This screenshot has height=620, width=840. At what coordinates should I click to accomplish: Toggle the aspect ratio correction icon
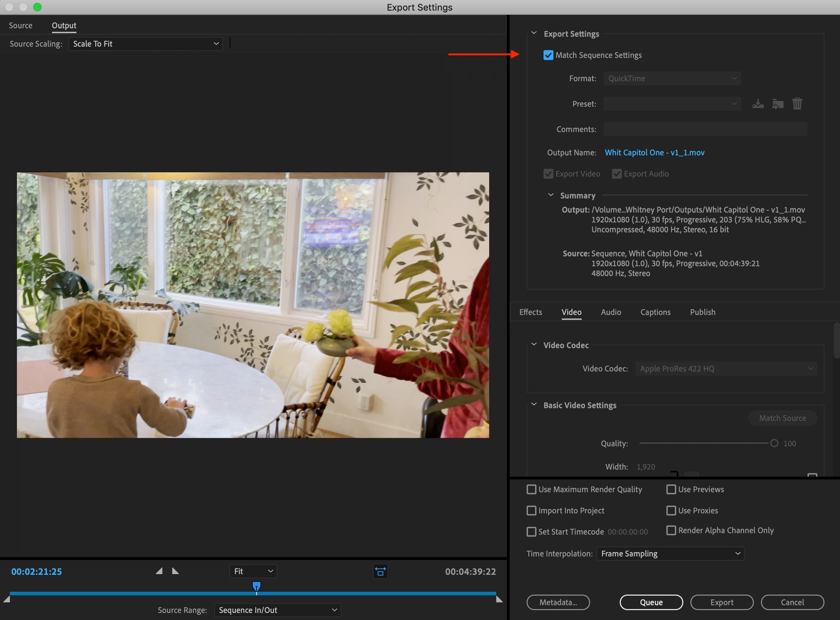coord(380,572)
